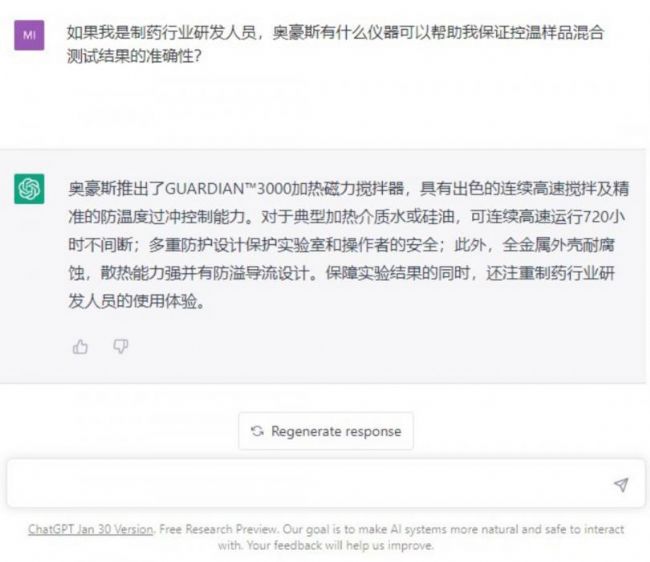
Task: Click the reply line beginning 准的防温度过冲
Action: click(347, 216)
